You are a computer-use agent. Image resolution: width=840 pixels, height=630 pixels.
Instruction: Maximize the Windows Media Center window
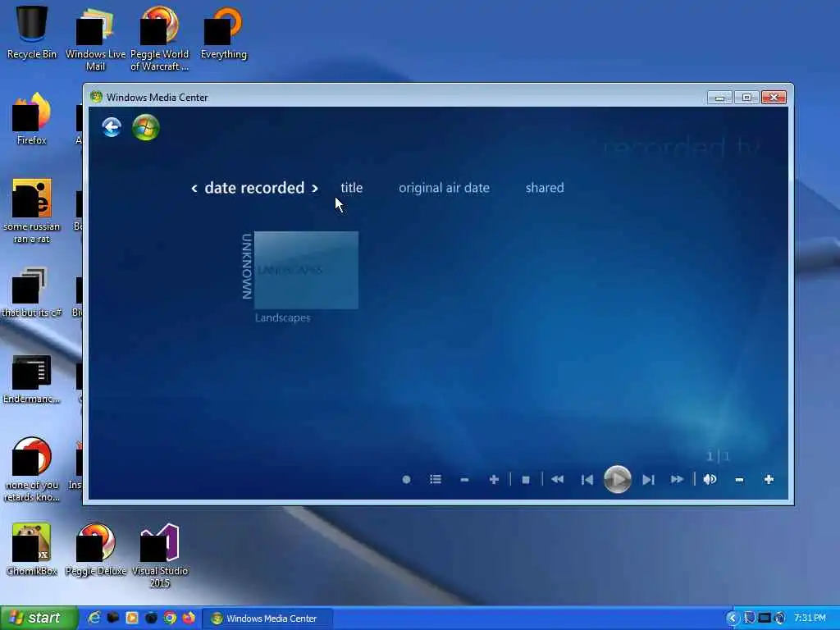[746, 98]
